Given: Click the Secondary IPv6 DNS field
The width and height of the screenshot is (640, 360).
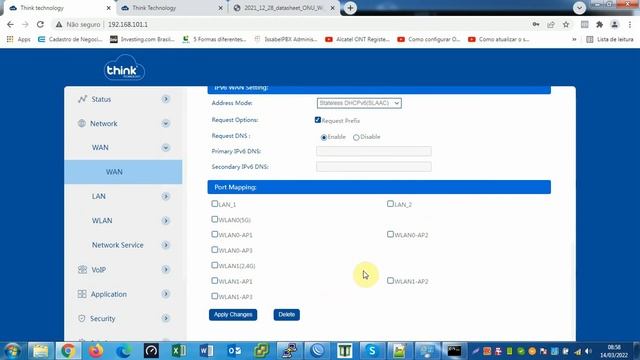Looking at the screenshot, I should click(374, 167).
